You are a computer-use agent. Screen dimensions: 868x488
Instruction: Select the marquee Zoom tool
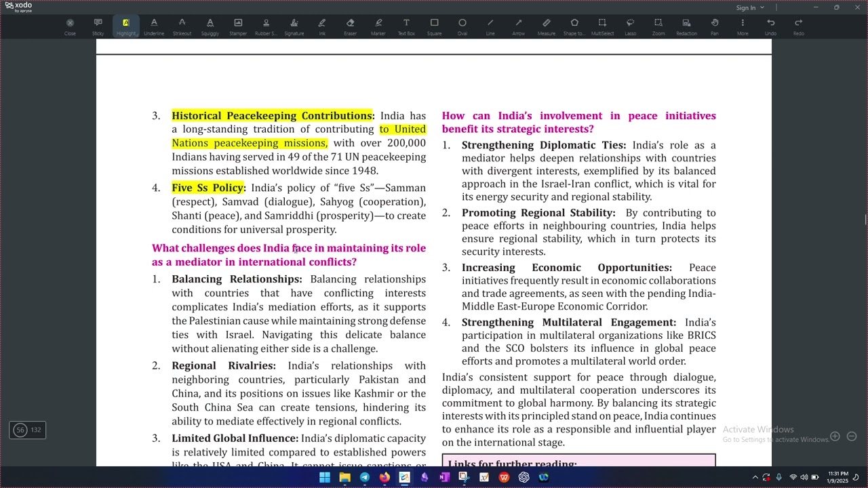coord(658,26)
